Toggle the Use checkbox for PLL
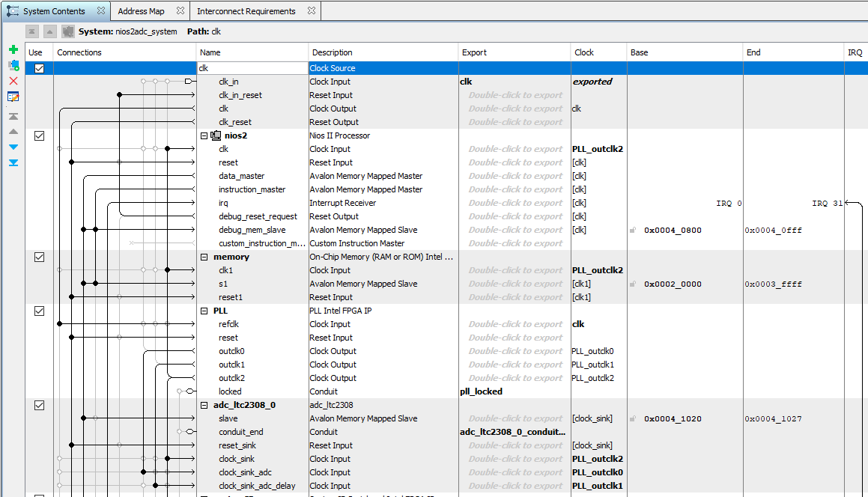This screenshot has height=497, width=868. point(39,311)
